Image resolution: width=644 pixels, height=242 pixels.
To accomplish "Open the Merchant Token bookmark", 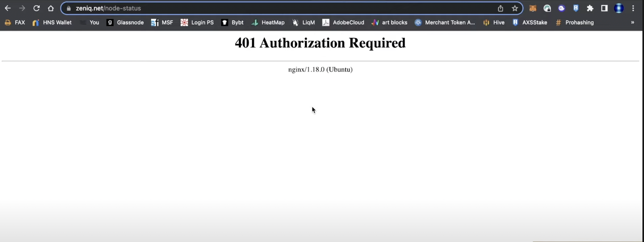I will tap(445, 22).
